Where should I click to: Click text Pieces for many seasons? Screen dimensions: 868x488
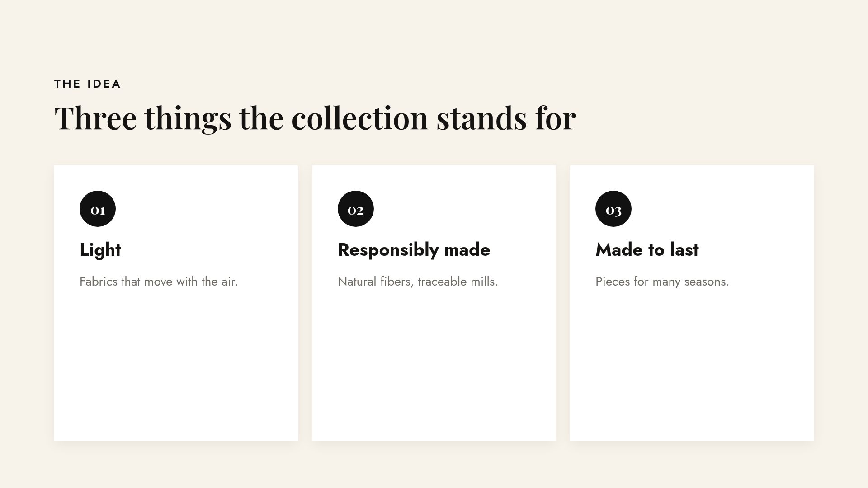click(662, 282)
